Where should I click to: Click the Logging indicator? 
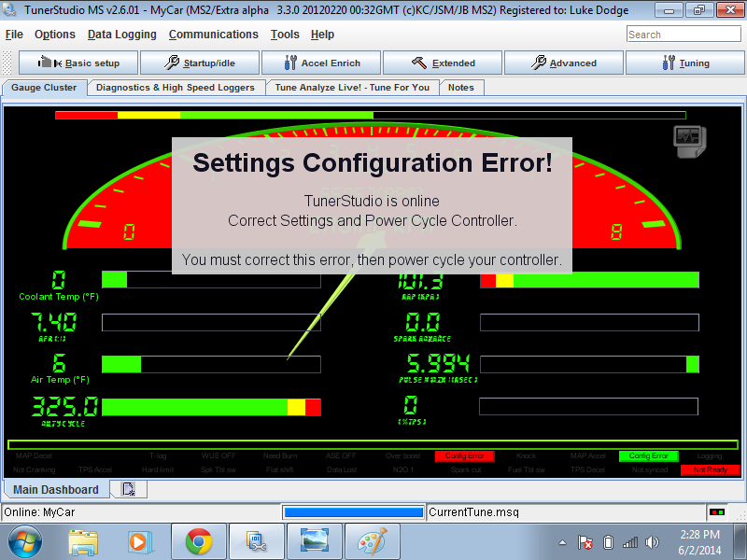(x=710, y=455)
